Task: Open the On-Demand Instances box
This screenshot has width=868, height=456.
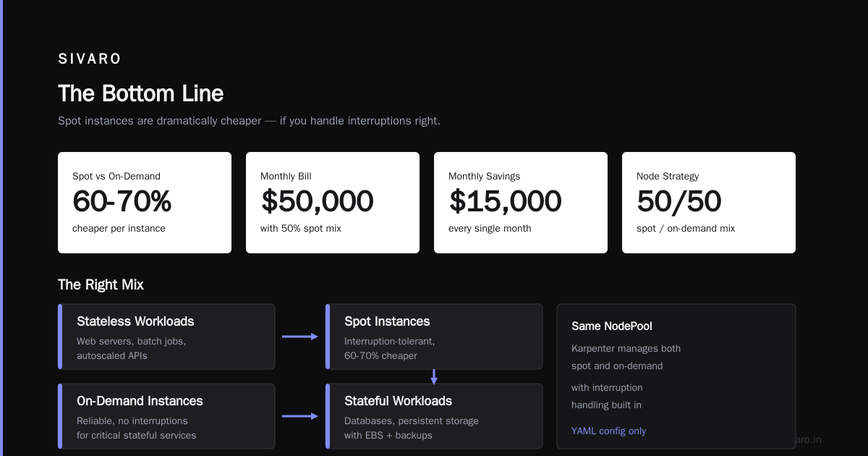Action: 166,416
